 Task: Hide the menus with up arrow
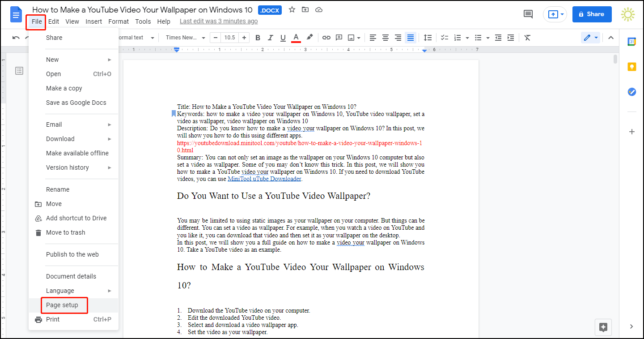coord(611,38)
